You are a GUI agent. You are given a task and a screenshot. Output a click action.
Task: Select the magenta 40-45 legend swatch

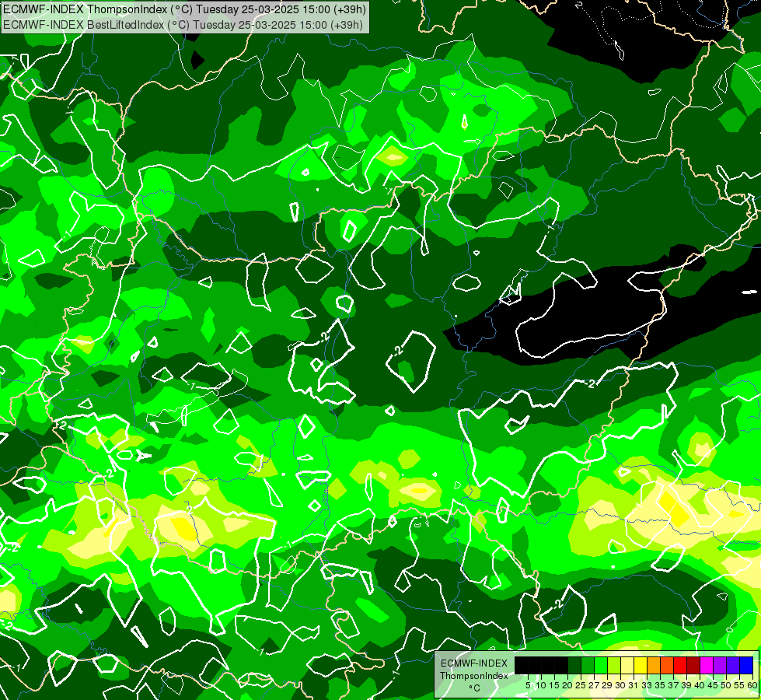click(x=707, y=665)
